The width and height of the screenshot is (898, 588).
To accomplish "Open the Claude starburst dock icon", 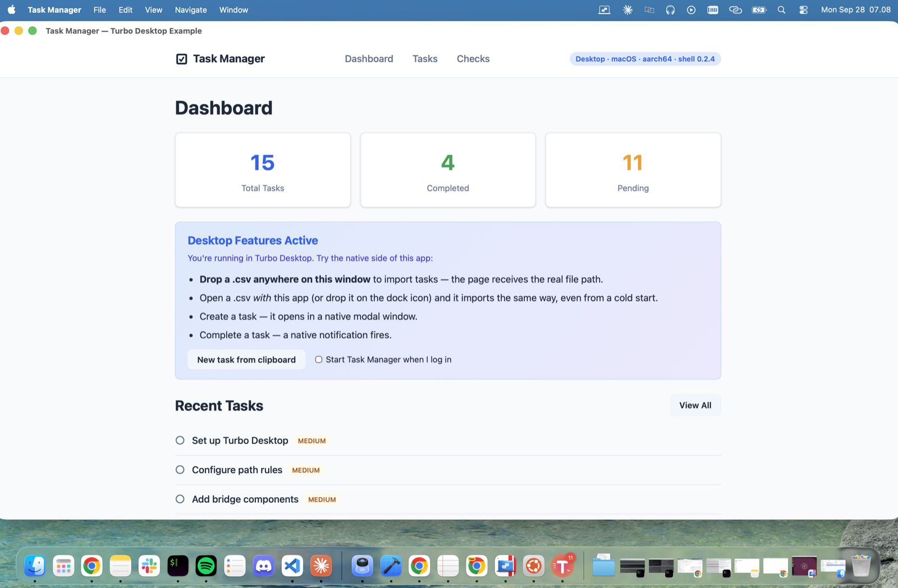I will pyautogui.click(x=321, y=566).
